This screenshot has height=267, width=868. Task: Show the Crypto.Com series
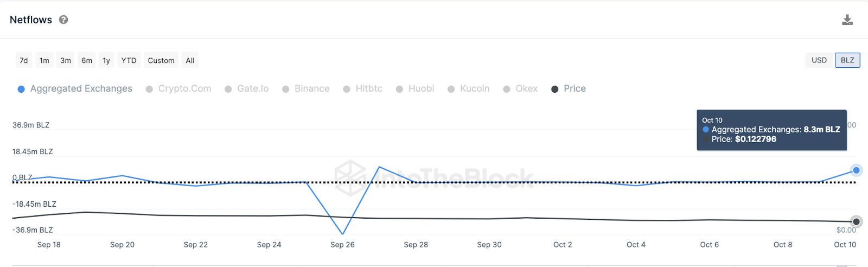pyautogui.click(x=178, y=89)
